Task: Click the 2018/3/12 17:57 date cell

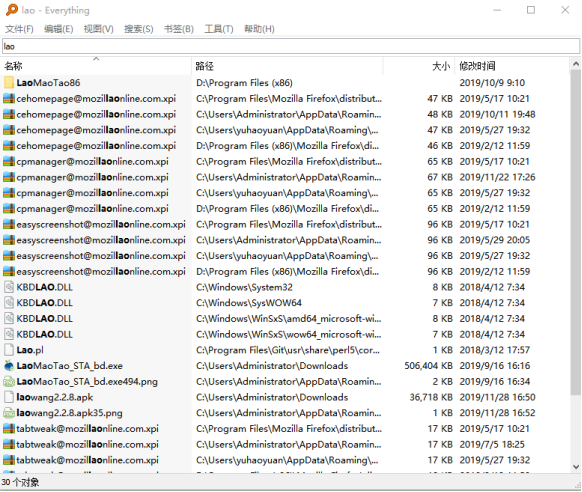Action: pos(495,350)
